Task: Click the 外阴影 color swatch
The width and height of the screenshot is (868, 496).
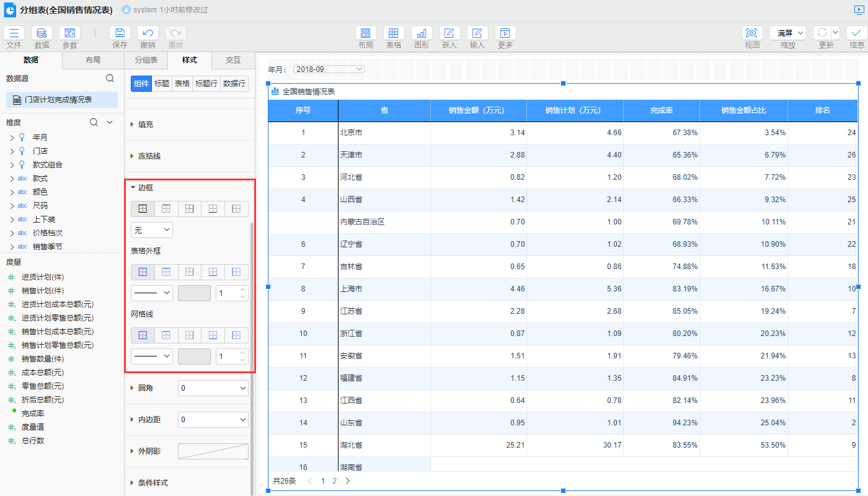Action: tap(213, 451)
